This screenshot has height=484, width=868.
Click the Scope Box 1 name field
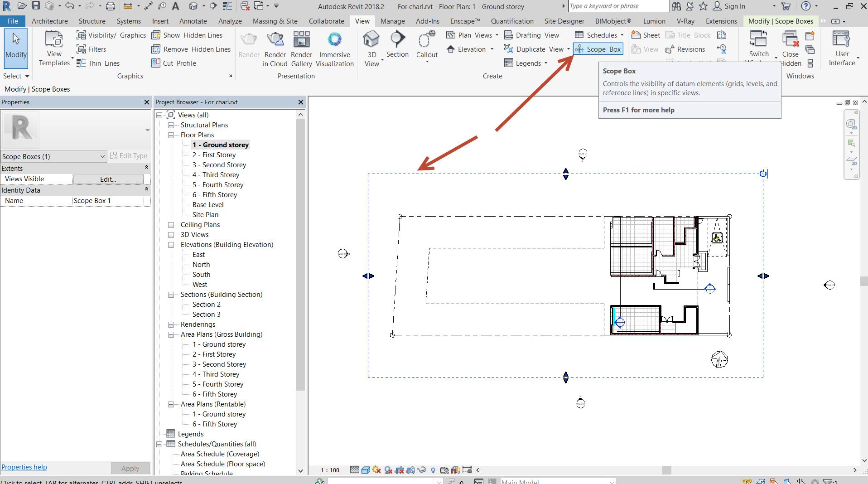pyautogui.click(x=108, y=201)
